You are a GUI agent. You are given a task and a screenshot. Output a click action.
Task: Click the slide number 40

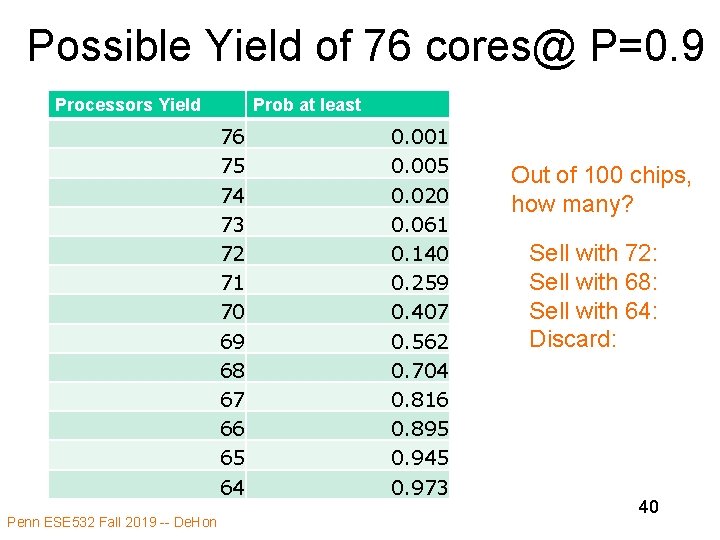[648, 507]
